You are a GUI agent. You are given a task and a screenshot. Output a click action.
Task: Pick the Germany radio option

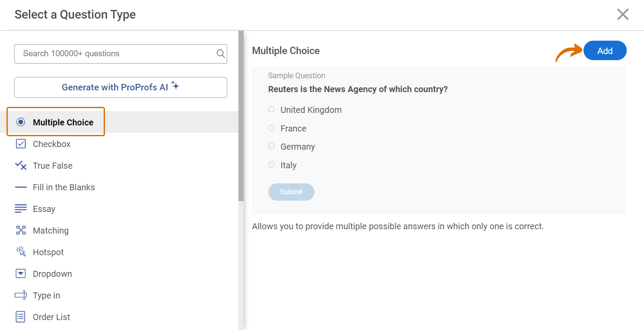click(271, 146)
